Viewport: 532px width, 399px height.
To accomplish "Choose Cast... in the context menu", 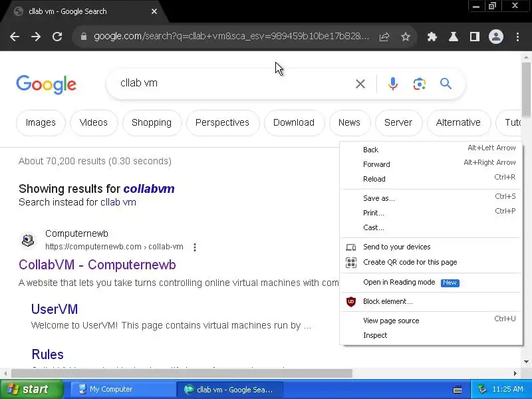I will pyautogui.click(x=431, y=227).
